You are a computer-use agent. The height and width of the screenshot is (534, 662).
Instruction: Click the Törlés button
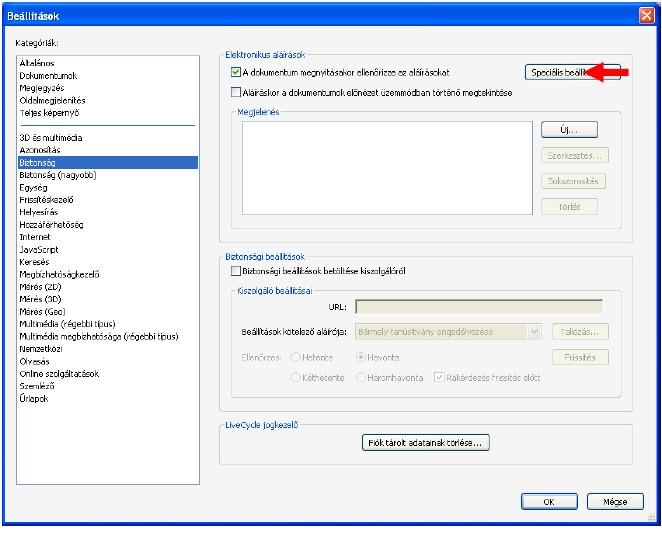569,207
